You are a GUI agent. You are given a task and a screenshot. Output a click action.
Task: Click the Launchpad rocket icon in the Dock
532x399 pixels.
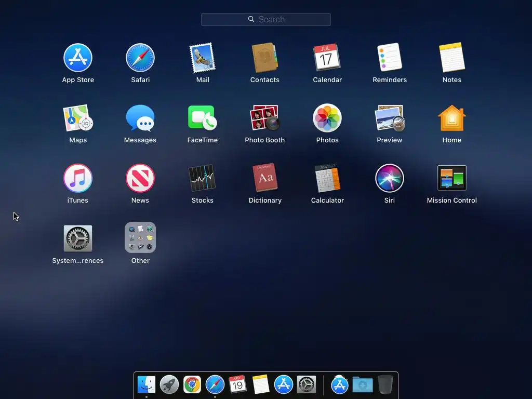coord(169,384)
